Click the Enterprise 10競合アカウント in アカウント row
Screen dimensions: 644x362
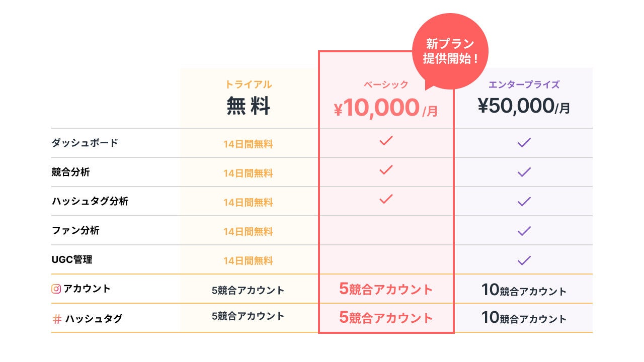(x=524, y=290)
